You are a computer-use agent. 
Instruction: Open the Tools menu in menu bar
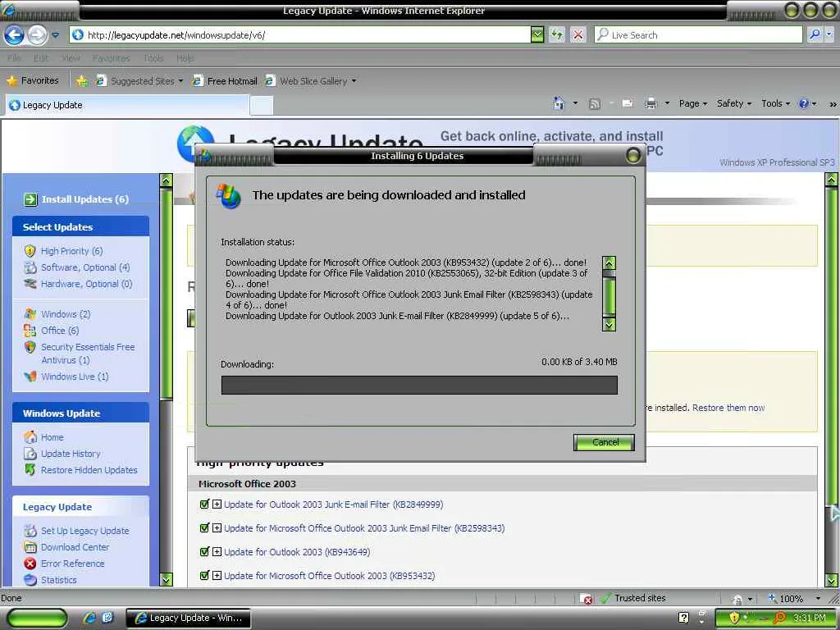(153, 58)
